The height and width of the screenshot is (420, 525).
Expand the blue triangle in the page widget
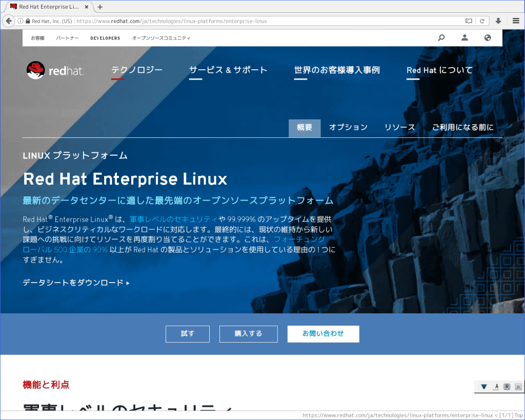coord(483,387)
